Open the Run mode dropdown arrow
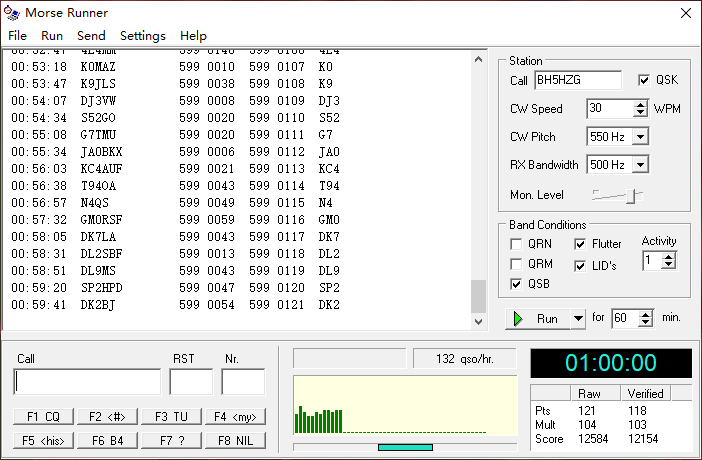This screenshot has width=702, height=460. click(x=578, y=319)
